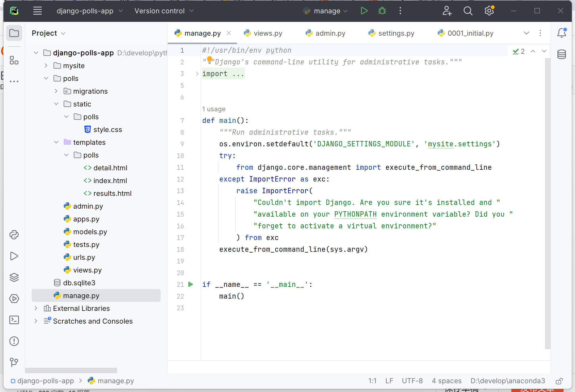Open the Git version control tool window

click(14, 362)
